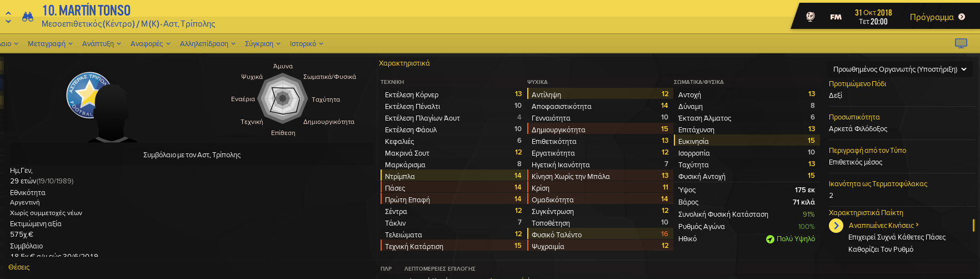Open the Ιστορικό menu
This screenshot has width=980, height=279.
[306, 43]
